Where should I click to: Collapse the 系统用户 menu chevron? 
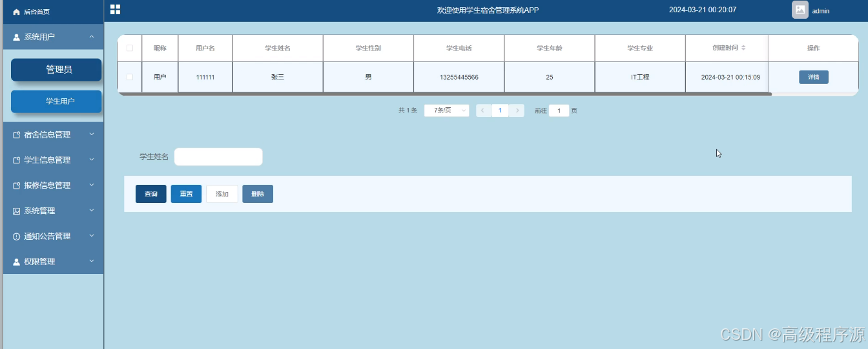[x=92, y=37]
